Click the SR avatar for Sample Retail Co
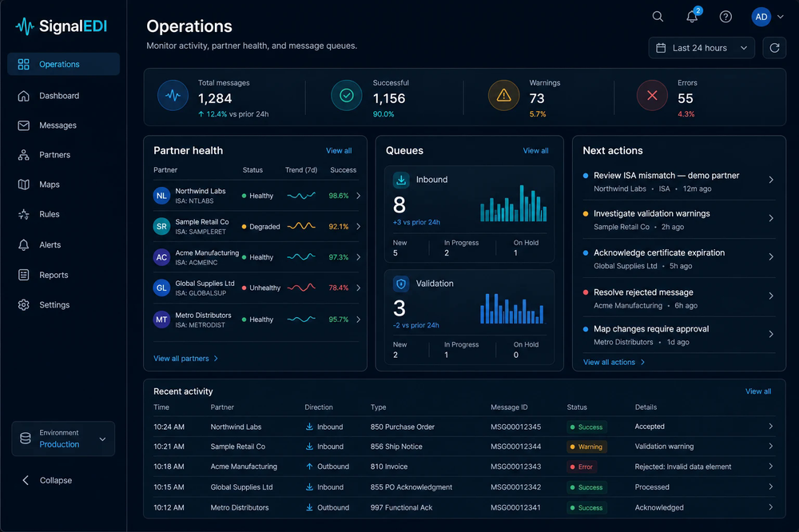The height and width of the screenshot is (532, 799). [161, 226]
